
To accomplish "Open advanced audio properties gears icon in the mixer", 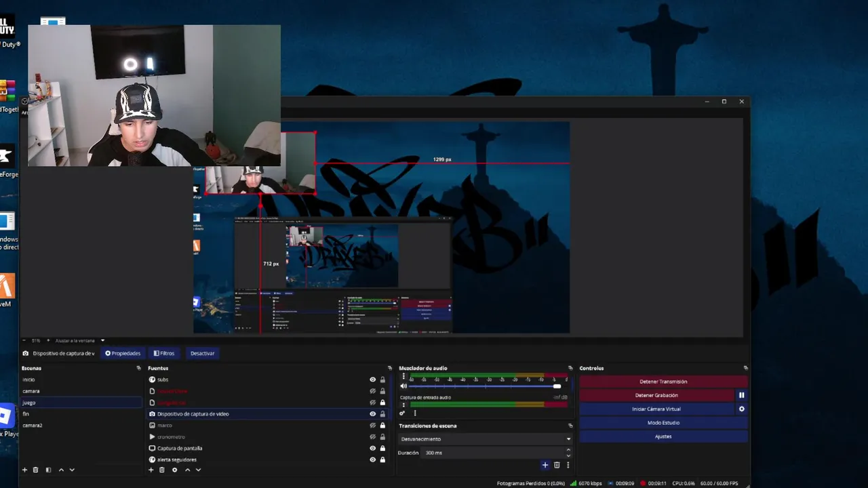I will pyautogui.click(x=402, y=413).
